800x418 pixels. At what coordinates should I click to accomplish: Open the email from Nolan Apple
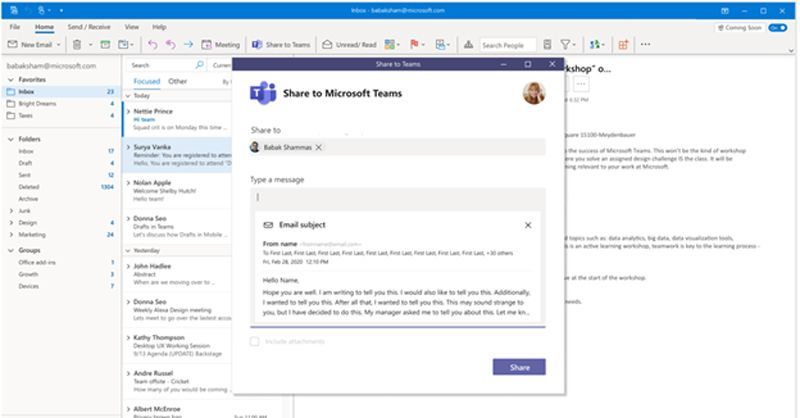point(178,190)
